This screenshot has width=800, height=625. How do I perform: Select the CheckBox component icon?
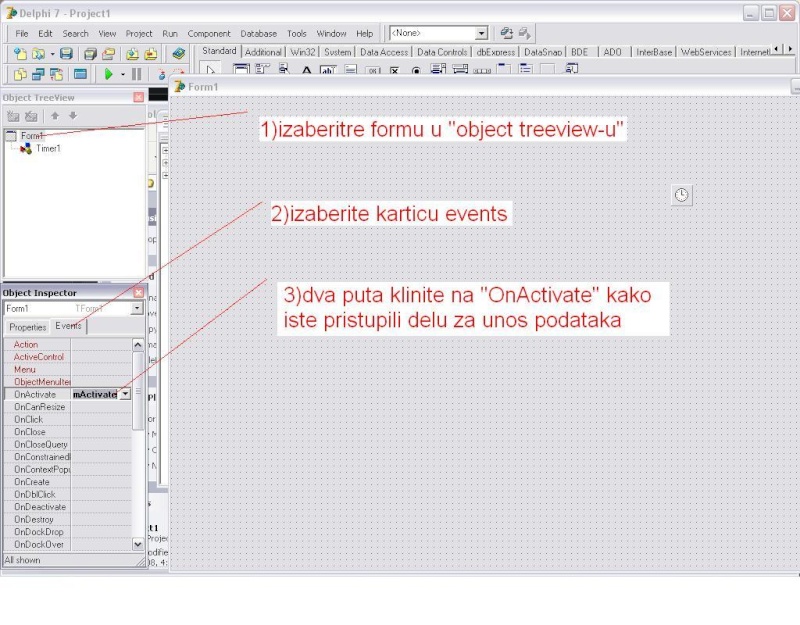[x=394, y=70]
